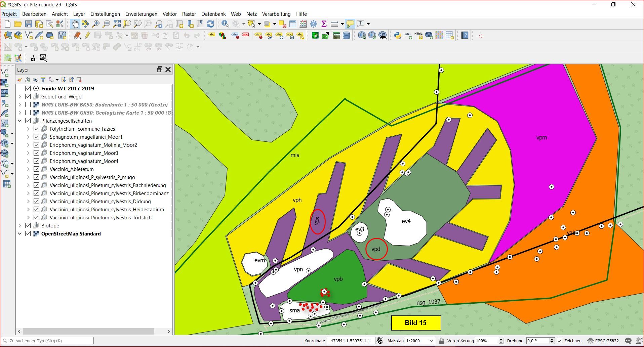Open the Verarbeitung menu
This screenshot has height=347, width=644.
[276, 14]
